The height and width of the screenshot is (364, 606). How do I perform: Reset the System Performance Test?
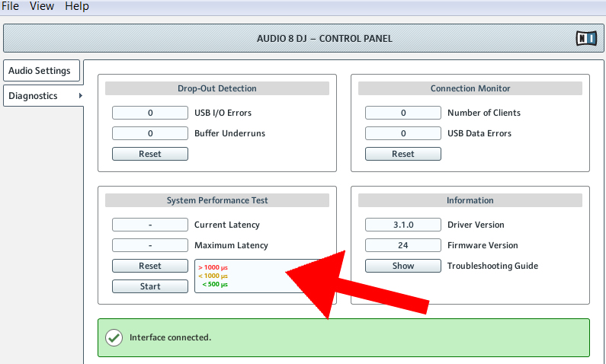[149, 266]
